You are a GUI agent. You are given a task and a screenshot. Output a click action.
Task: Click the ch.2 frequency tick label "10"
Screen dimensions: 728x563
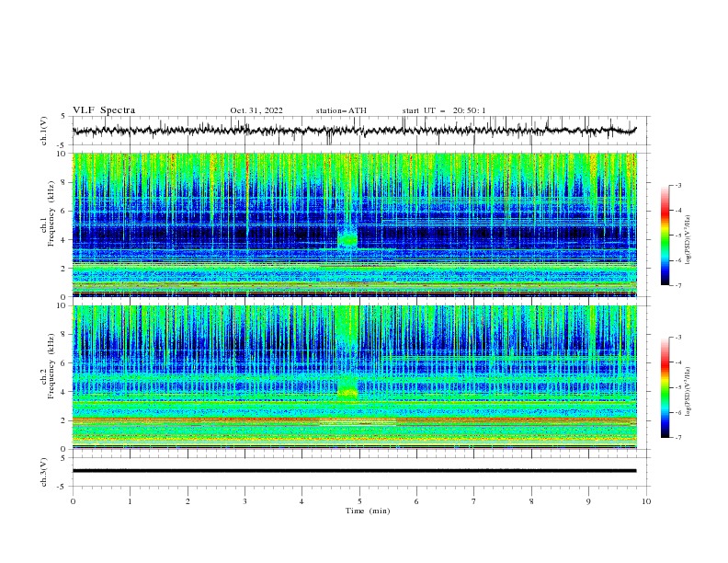click(x=62, y=305)
